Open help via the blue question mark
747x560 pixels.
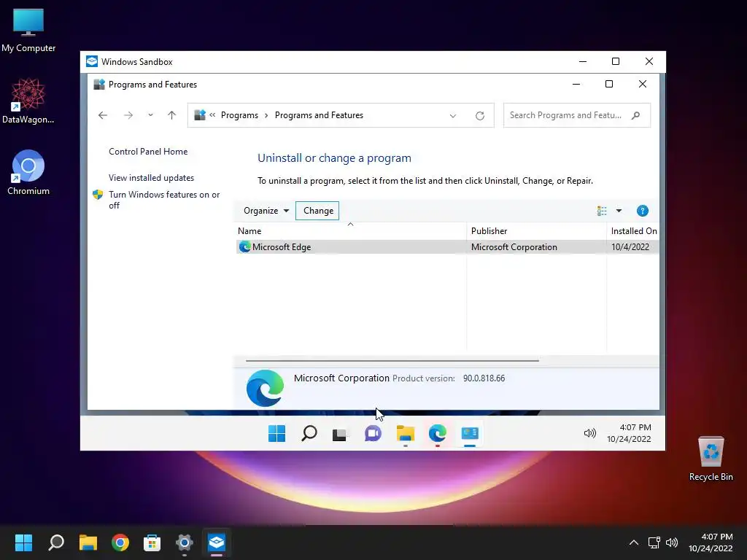[642, 211]
